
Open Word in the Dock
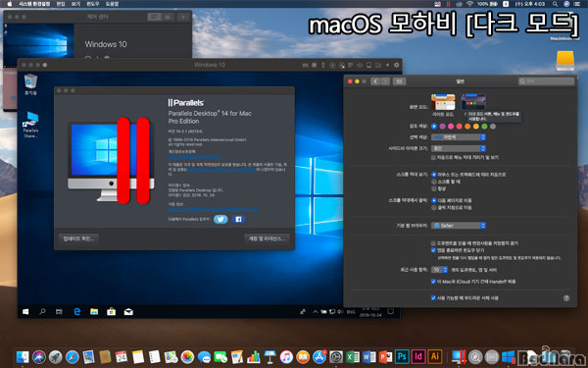pos(369,357)
